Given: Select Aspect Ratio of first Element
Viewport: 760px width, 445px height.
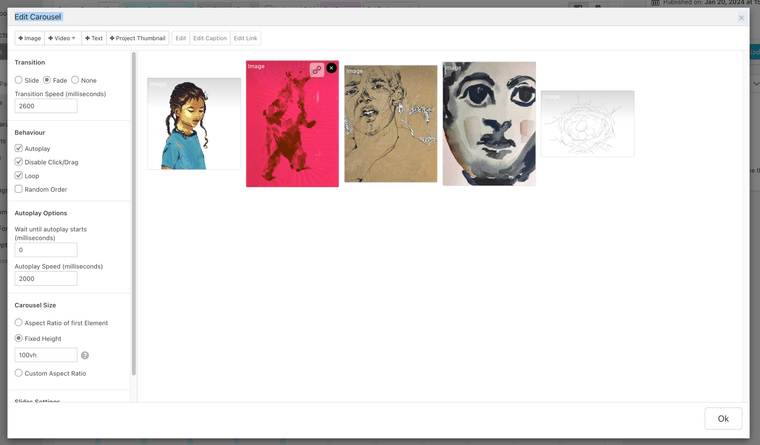Looking at the screenshot, I should [x=19, y=323].
